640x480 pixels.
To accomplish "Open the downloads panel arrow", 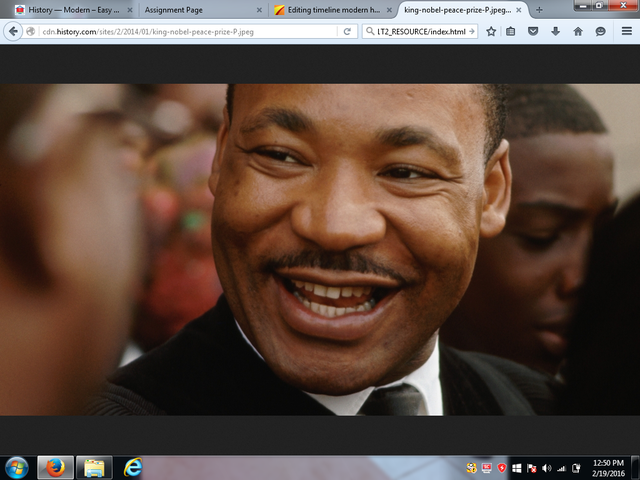I will 555,31.
